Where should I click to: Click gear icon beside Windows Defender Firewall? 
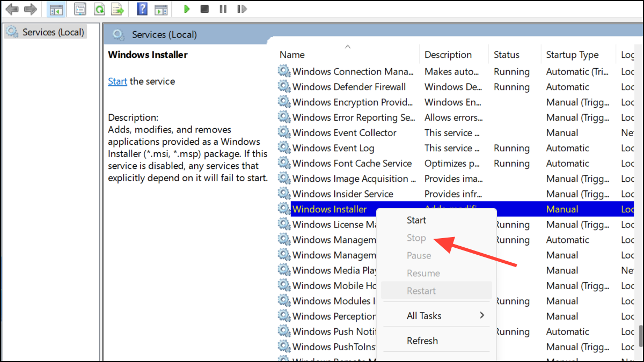click(x=284, y=87)
